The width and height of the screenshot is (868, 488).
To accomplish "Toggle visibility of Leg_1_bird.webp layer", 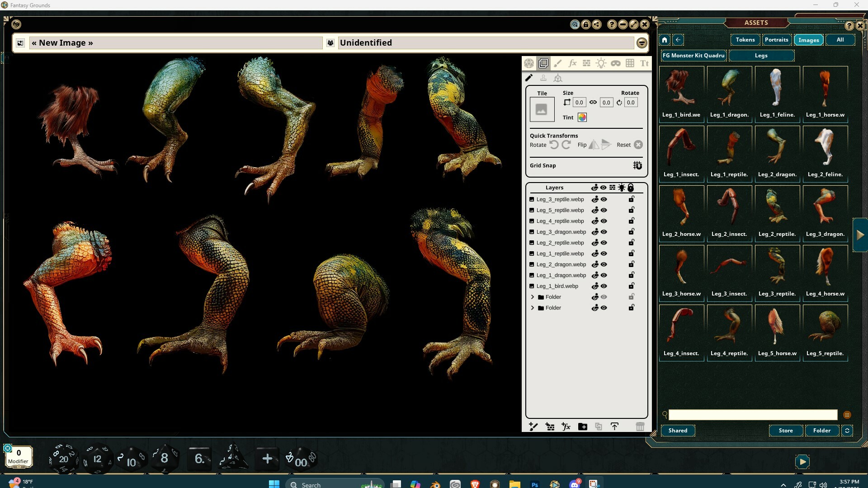I will click(x=604, y=286).
